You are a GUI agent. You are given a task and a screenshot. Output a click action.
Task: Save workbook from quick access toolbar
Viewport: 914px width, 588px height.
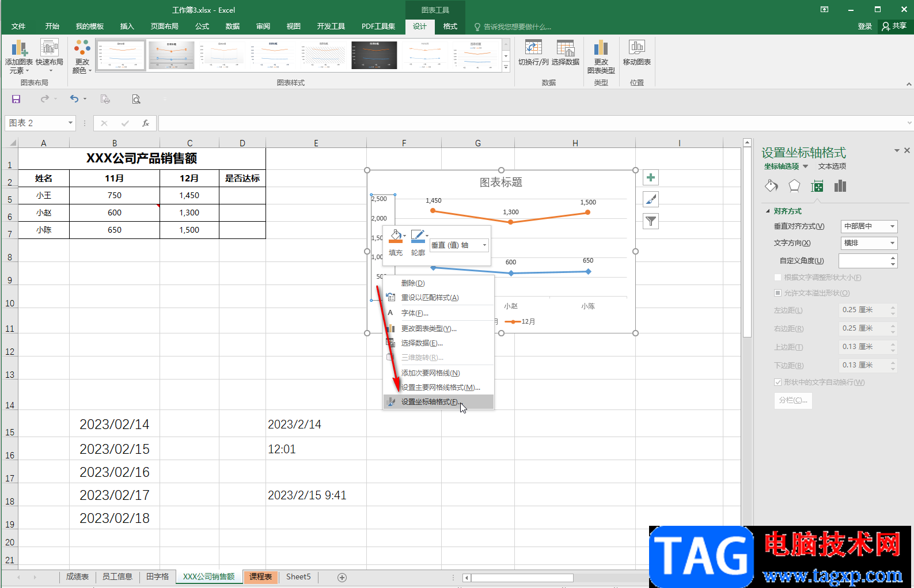point(16,99)
